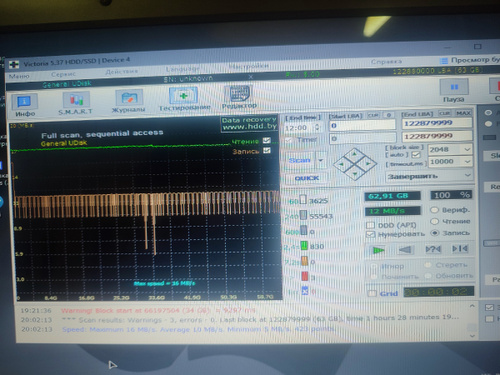This screenshot has width=500, height=375.
Task: Open the Language menu
Action: [x=183, y=69]
